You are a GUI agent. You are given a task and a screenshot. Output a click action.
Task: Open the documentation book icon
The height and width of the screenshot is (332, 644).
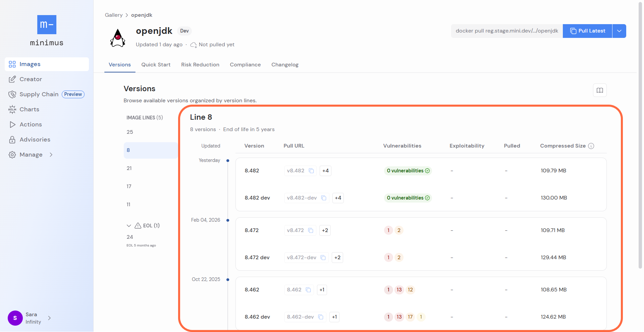pyautogui.click(x=600, y=90)
